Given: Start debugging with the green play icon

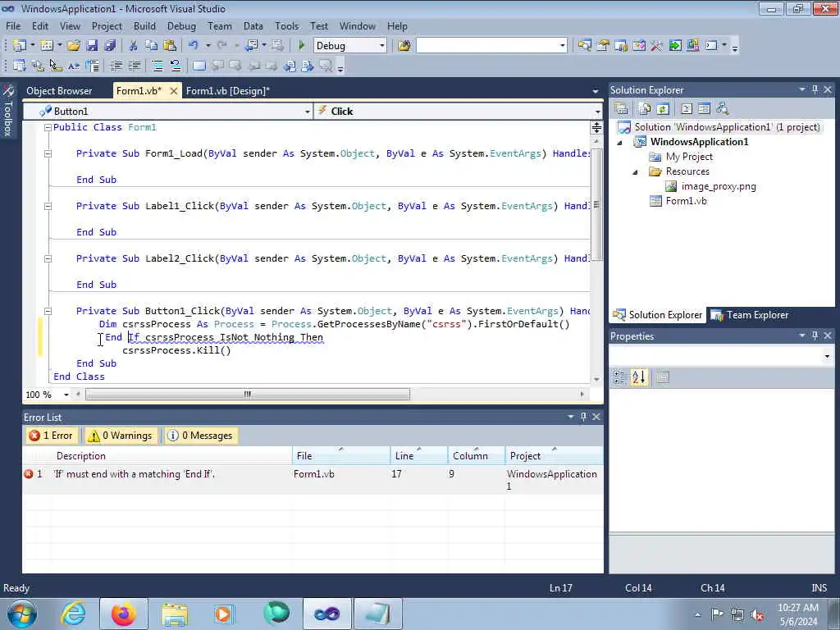Looking at the screenshot, I should pyautogui.click(x=302, y=46).
